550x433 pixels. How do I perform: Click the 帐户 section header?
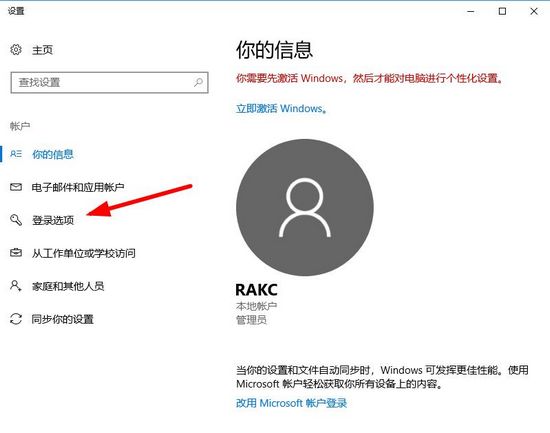20,126
